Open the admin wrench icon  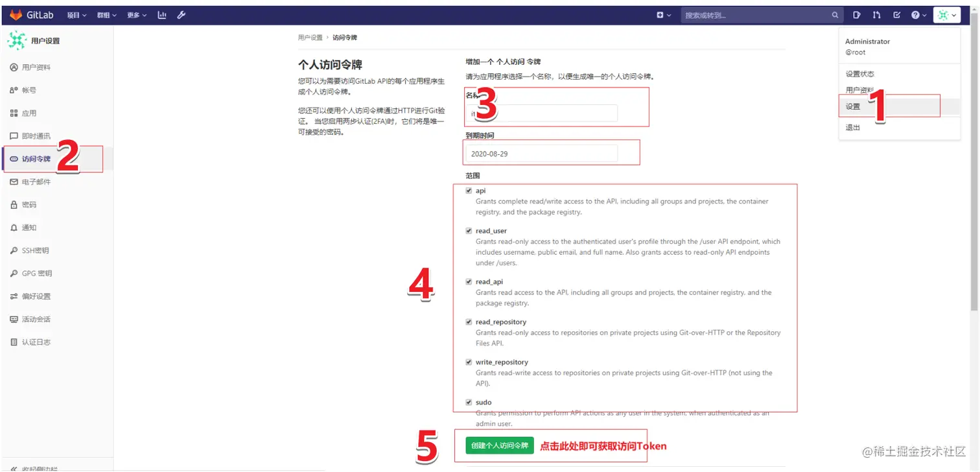[181, 15]
